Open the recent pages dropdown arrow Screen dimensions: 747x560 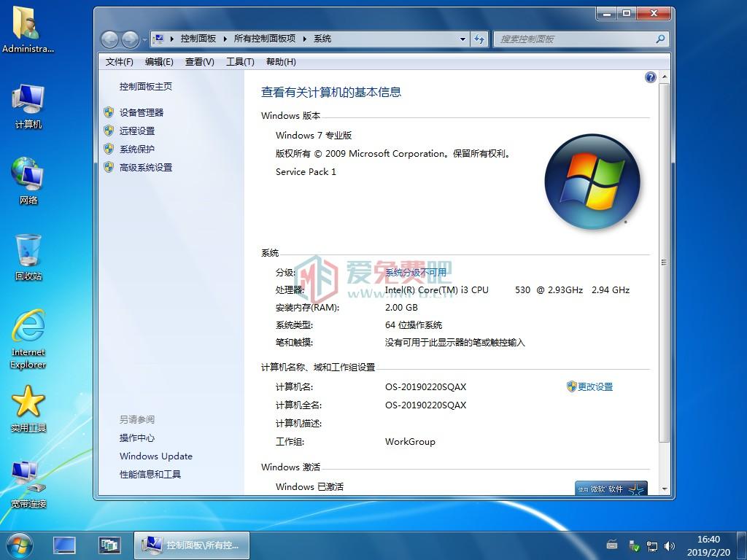[144, 39]
